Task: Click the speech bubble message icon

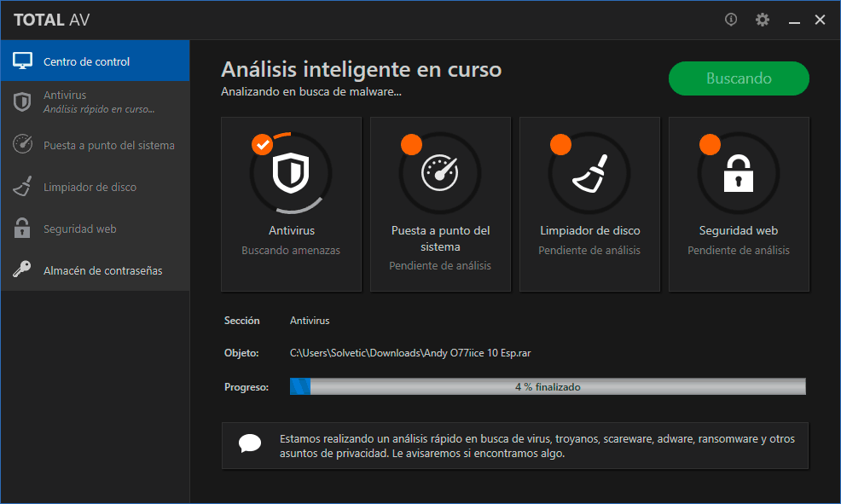Action: tap(250, 443)
